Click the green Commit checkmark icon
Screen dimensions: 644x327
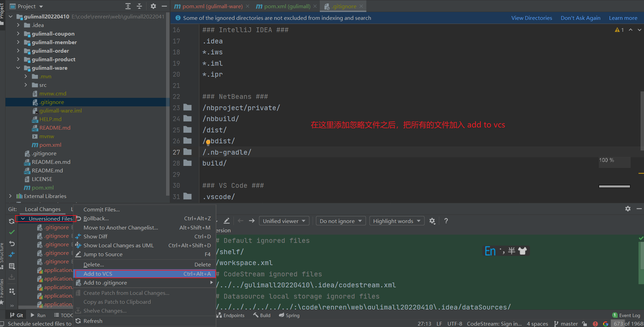pyautogui.click(x=12, y=232)
